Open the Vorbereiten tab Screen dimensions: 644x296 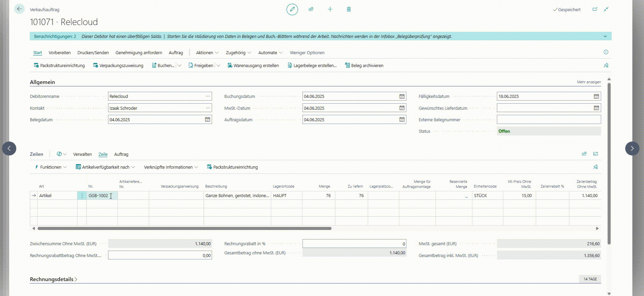(x=60, y=52)
